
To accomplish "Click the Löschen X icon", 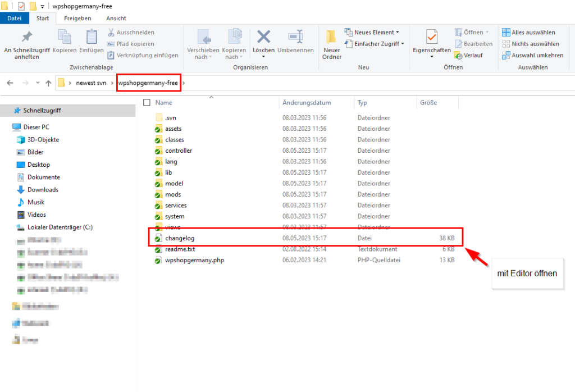I will (x=264, y=37).
